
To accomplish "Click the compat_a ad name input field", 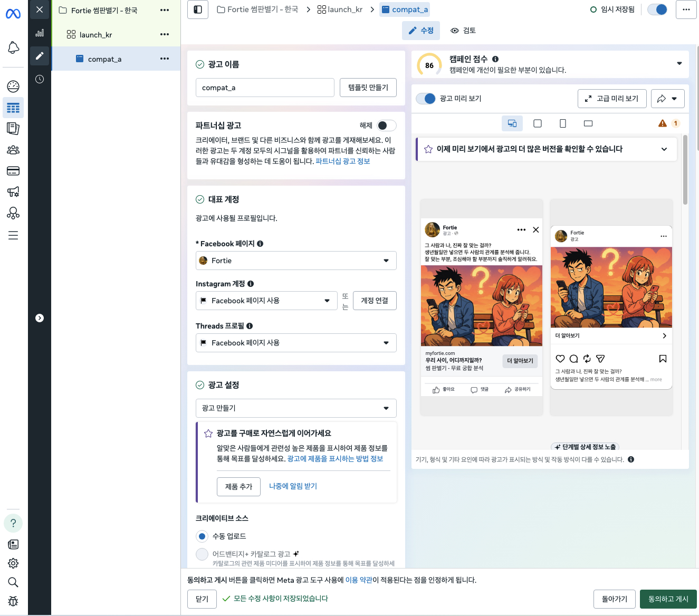I will [264, 88].
